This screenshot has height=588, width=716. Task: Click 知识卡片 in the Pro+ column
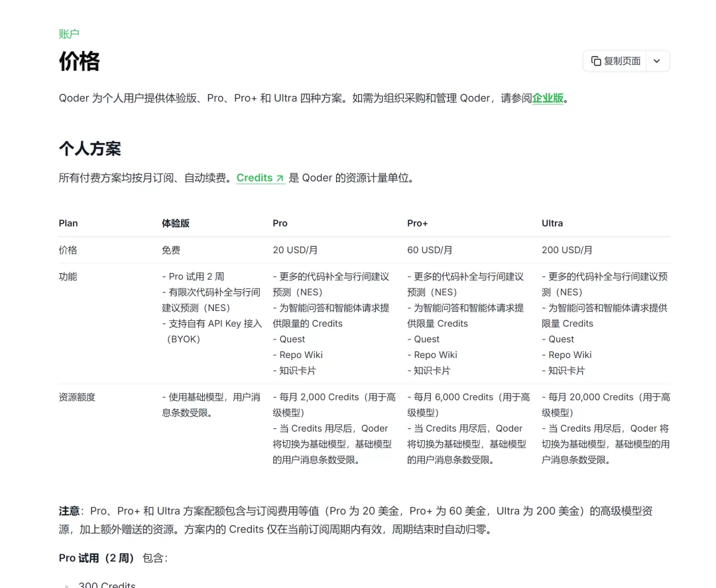[432, 371]
